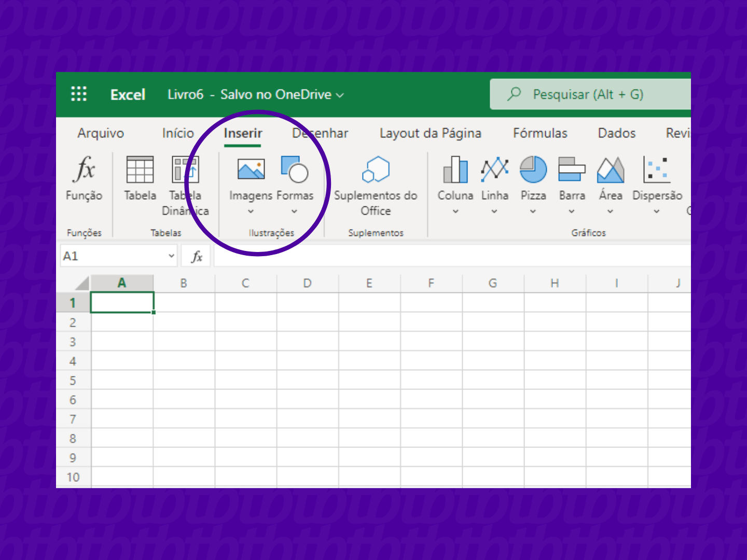The image size is (747, 560).
Task: Insert a Coluna chart
Action: (455, 176)
